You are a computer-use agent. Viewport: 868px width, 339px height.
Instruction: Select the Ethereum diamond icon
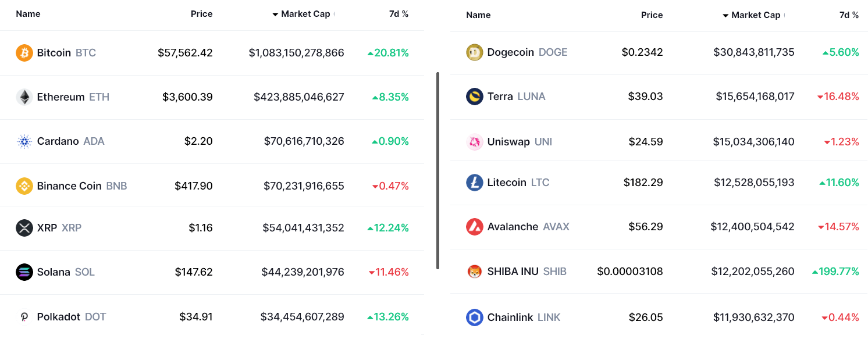[24, 97]
